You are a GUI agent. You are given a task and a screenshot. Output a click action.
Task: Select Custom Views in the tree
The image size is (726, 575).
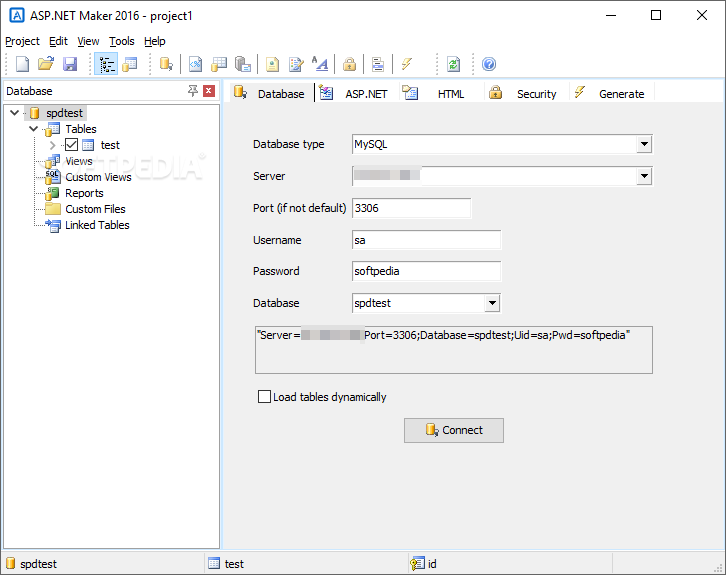[98, 177]
